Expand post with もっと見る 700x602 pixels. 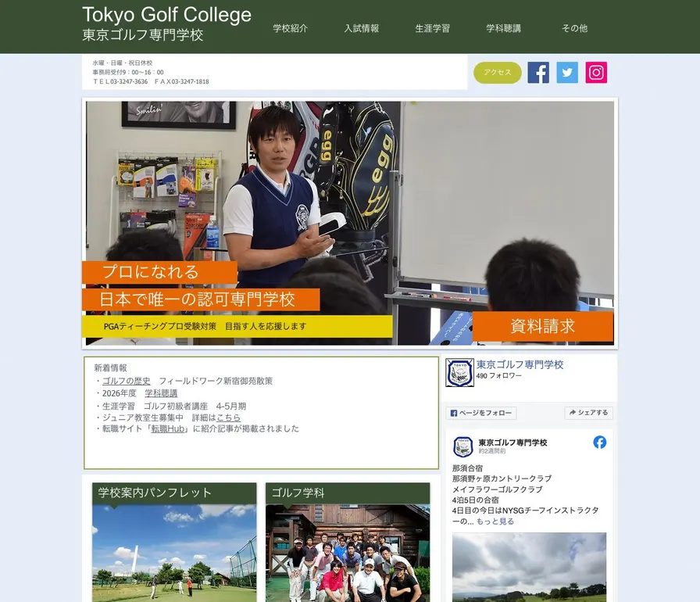[495, 521]
